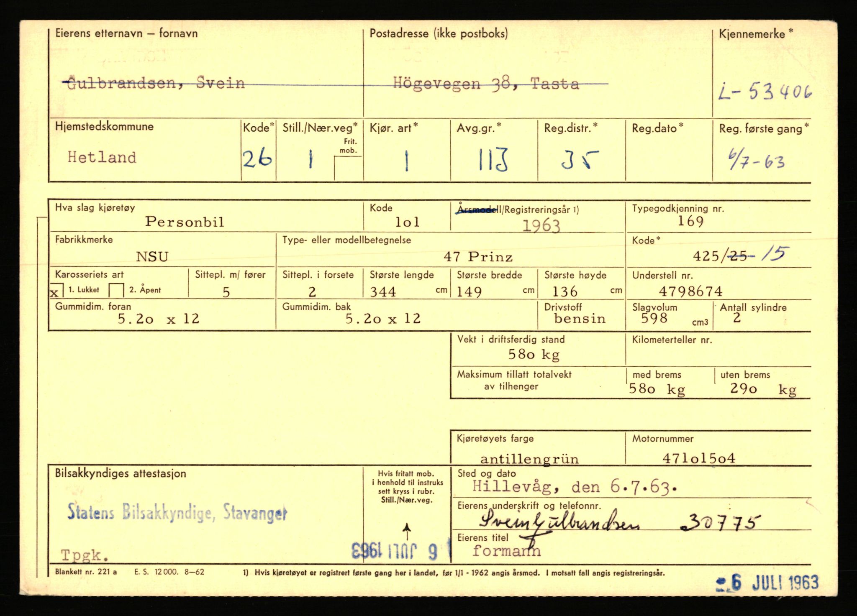Click the 'med brems' trailer weight '58o kg'

pyautogui.click(x=657, y=389)
